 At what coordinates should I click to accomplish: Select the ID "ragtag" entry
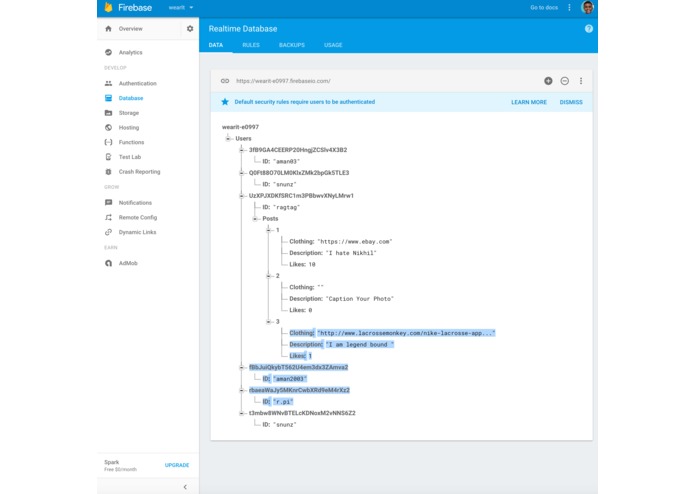[281, 207]
